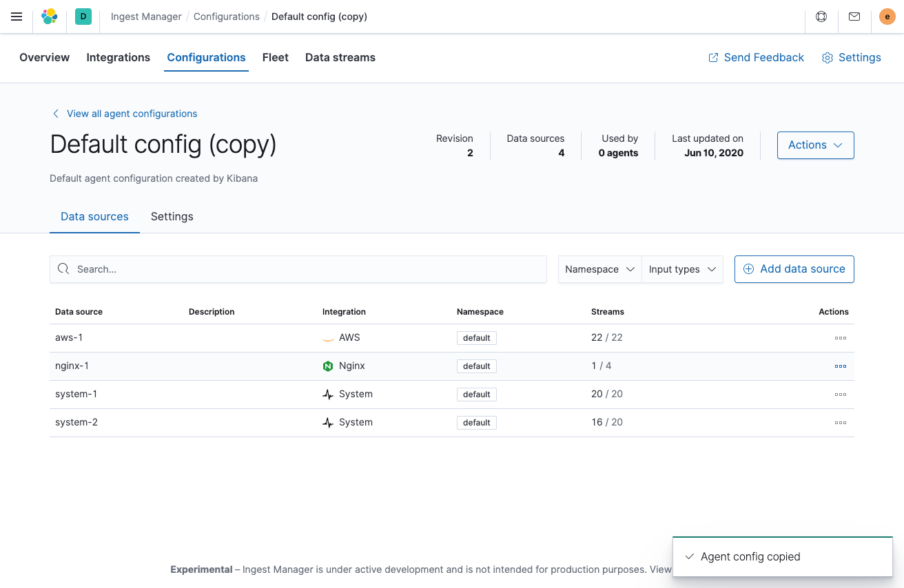Sort by Namespace column header

click(480, 312)
